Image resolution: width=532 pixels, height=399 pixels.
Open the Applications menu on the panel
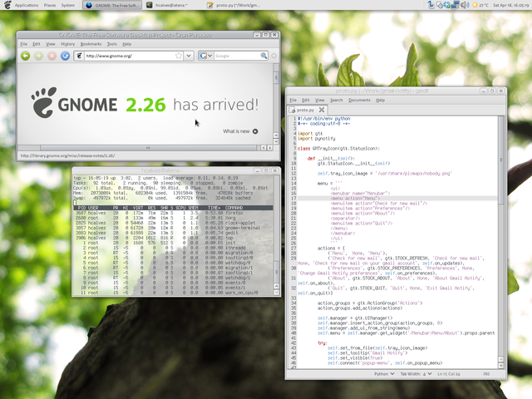click(x=26, y=5)
